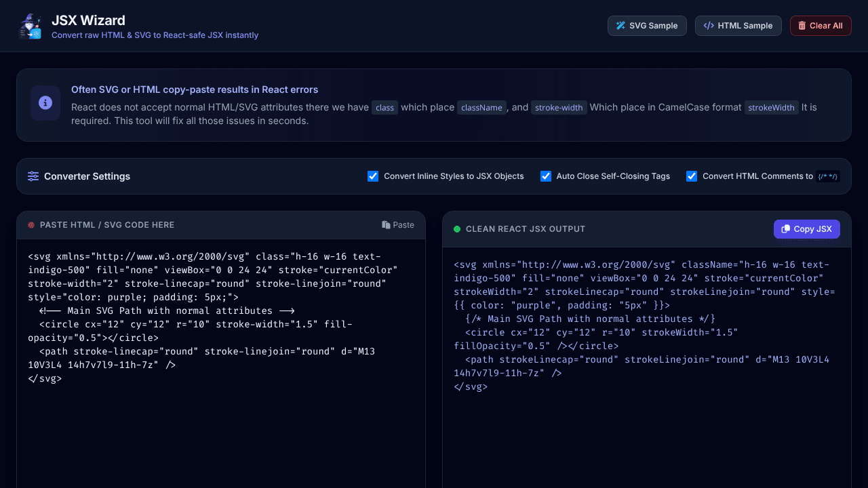The width and height of the screenshot is (868, 488).
Task: Click the 'Converter Settings' heading
Action: (x=87, y=176)
